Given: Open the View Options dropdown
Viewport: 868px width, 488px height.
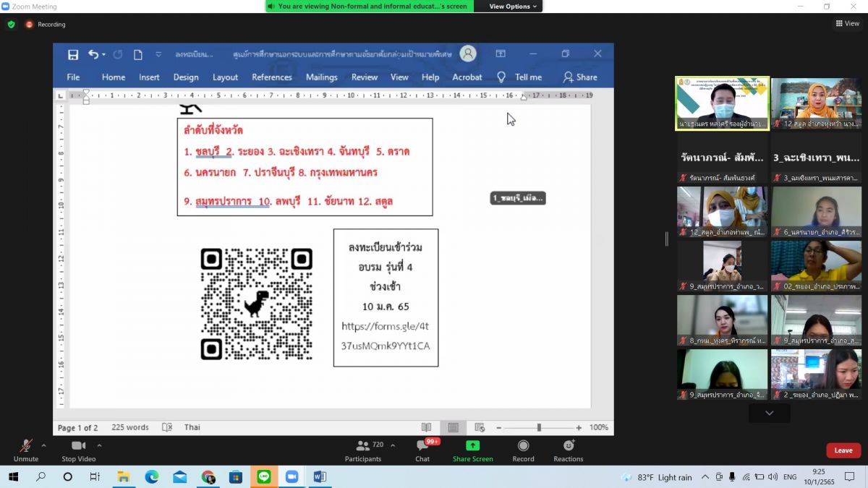Looking at the screenshot, I should tap(513, 7).
